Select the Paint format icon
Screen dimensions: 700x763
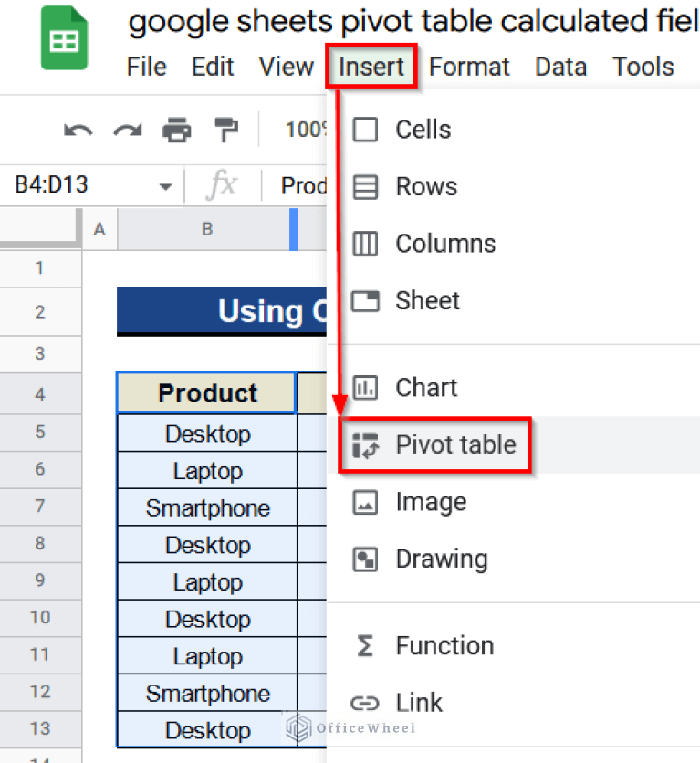pyautogui.click(x=226, y=130)
